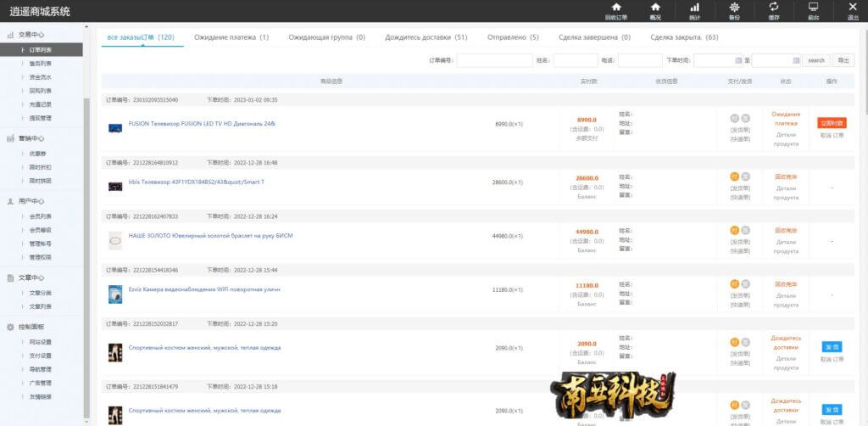Click the 文章中心 document icon in sidebar

[x=10, y=277]
